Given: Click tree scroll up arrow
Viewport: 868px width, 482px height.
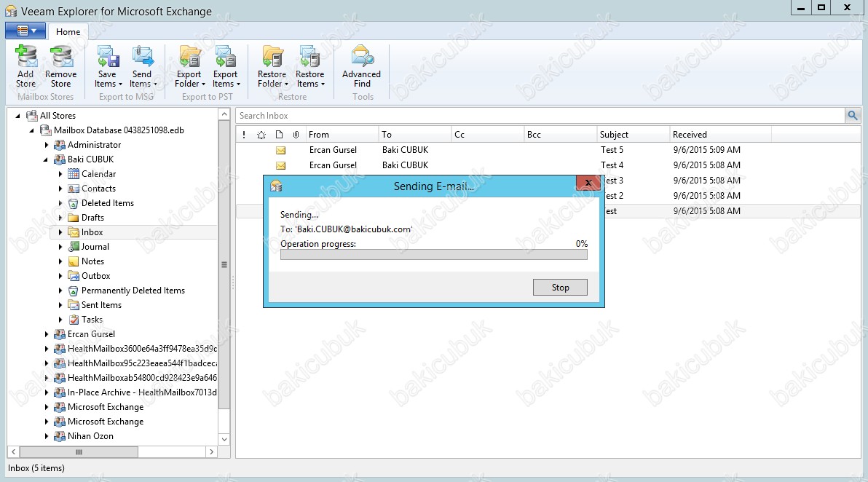Looking at the screenshot, I should tap(224, 114).
